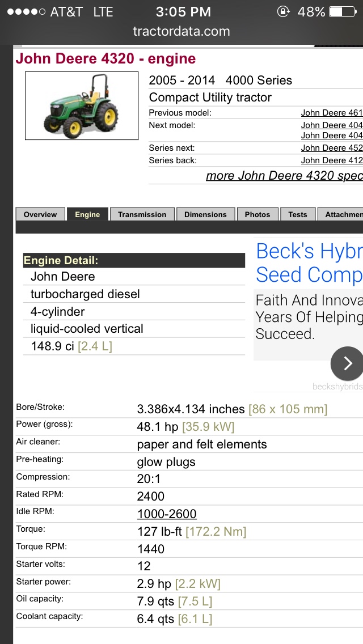Open the second John Deere 404 link

[x=332, y=135]
